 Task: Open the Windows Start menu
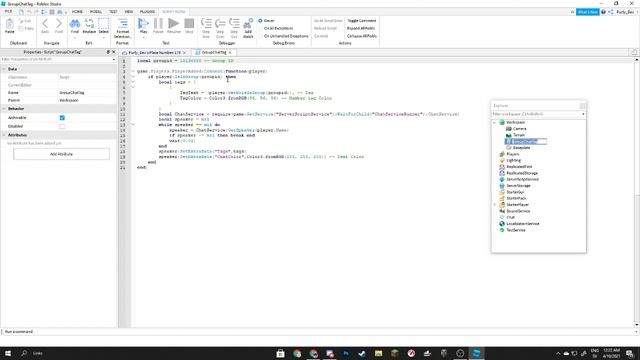coord(8,353)
